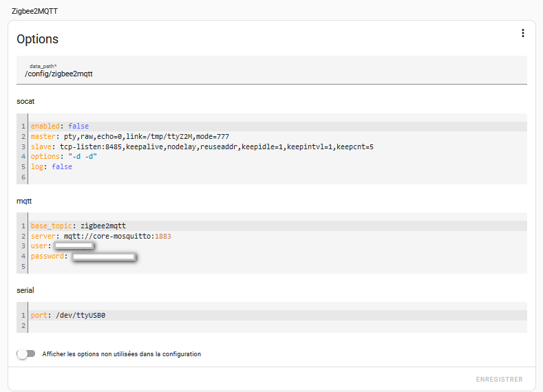Open the three-dot Options overflow menu

[x=522, y=33]
